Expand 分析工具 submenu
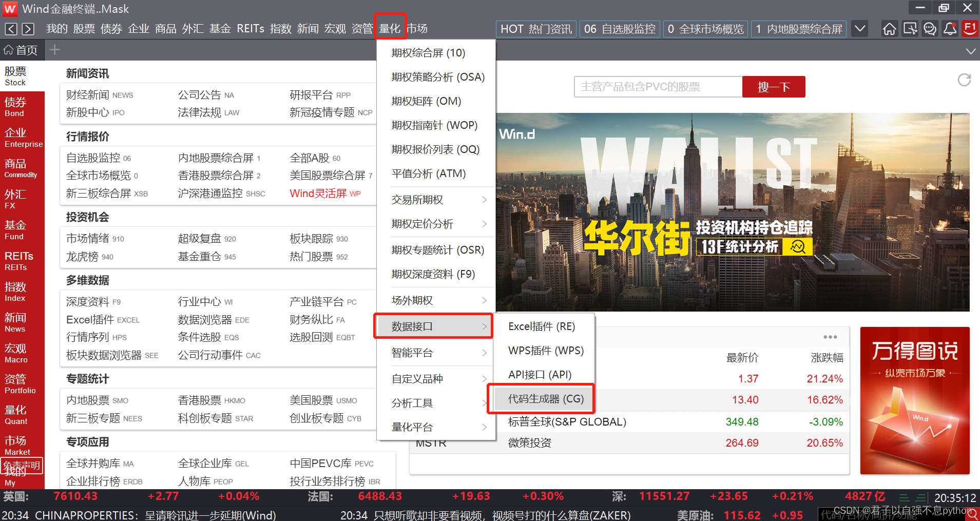This screenshot has height=521, width=980. [435, 403]
